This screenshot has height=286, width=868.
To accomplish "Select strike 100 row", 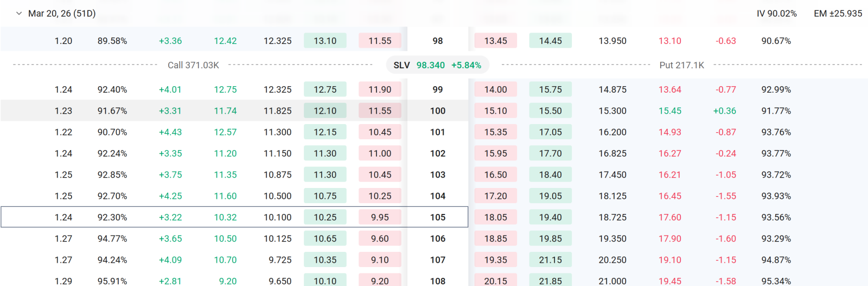I will 434,110.
